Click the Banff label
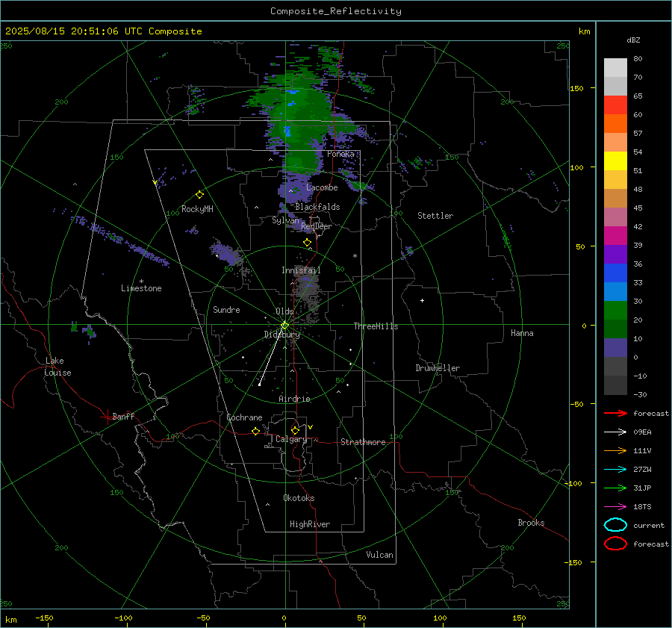This screenshot has height=628, width=672. click(x=123, y=417)
